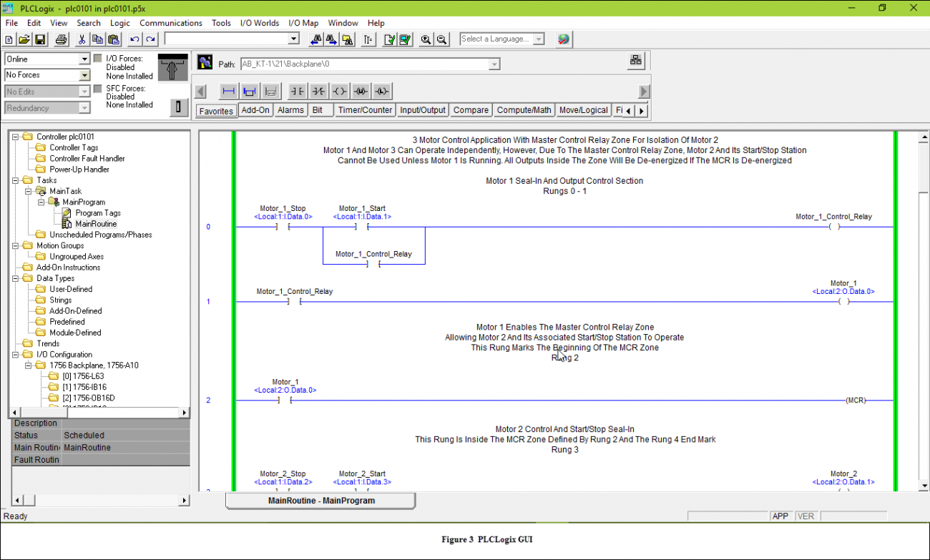The width and height of the screenshot is (930, 560).
Task: Toggle the I/O Forces indicator box
Action: click(x=97, y=59)
